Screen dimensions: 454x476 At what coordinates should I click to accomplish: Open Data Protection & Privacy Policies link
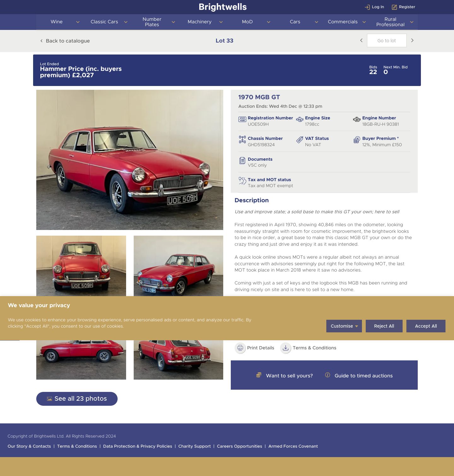click(x=137, y=446)
